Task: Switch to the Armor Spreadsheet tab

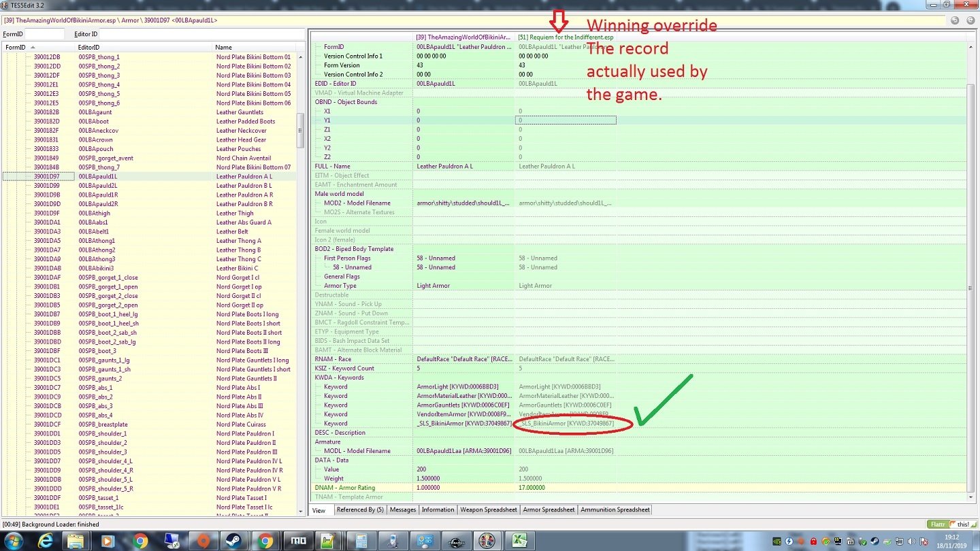Action: click(549, 510)
